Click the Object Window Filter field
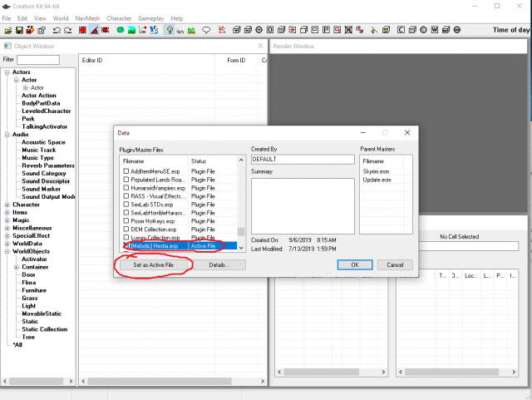The image size is (532, 400). pyautogui.click(x=38, y=60)
